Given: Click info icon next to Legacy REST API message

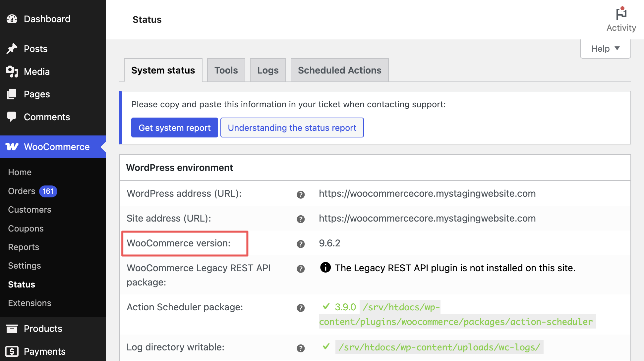Looking at the screenshot, I should [325, 268].
